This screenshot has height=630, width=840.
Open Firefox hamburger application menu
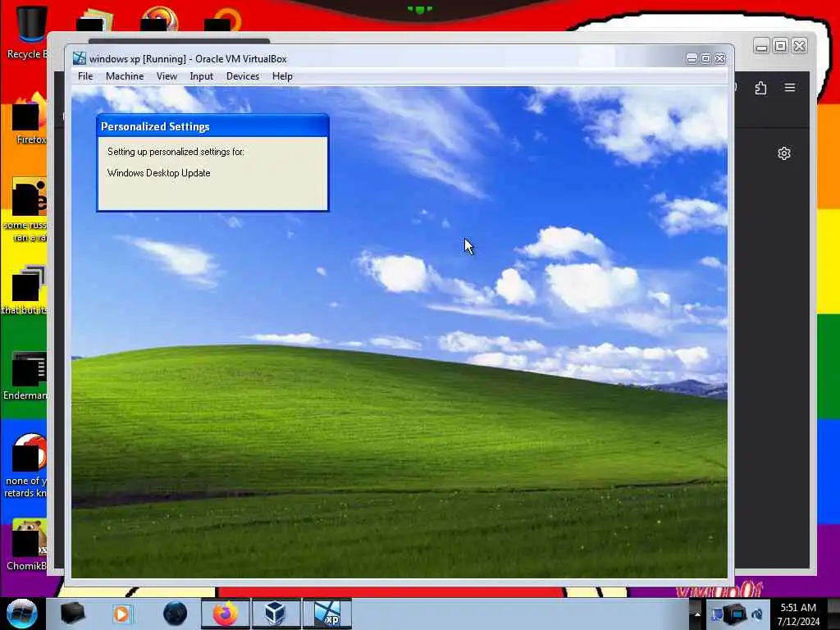click(x=790, y=87)
